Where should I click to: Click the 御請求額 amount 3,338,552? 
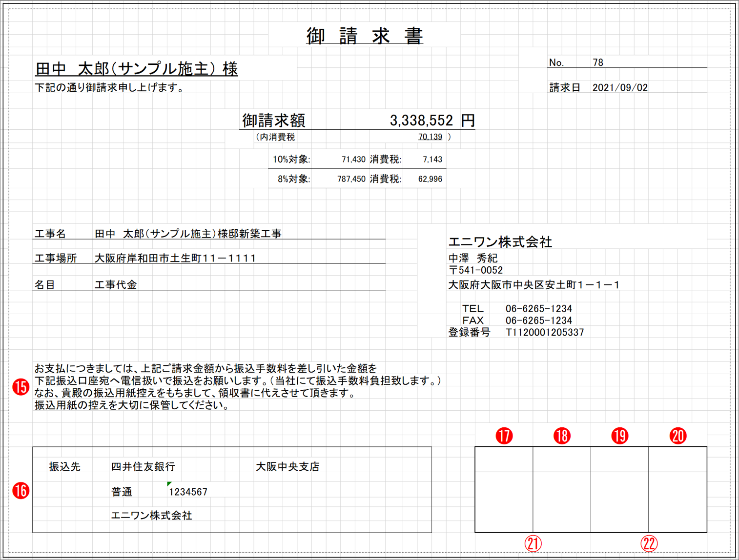(x=421, y=120)
